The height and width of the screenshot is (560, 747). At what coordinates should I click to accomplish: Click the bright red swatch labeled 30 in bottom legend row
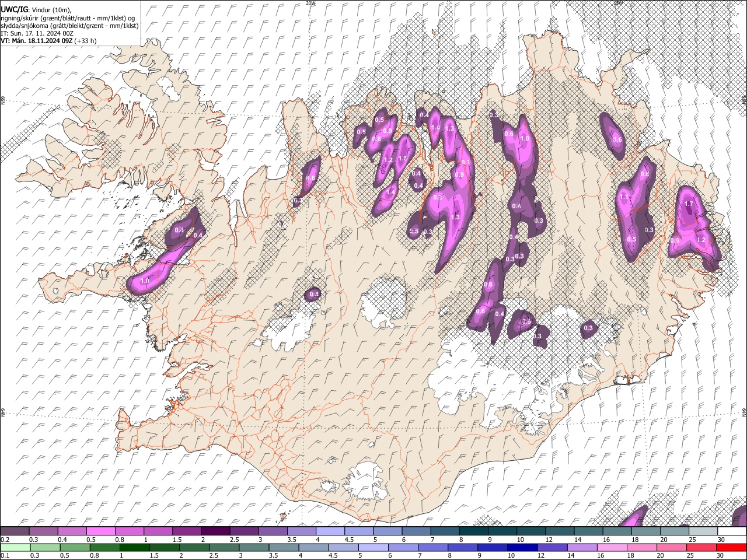[x=732, y=547]
